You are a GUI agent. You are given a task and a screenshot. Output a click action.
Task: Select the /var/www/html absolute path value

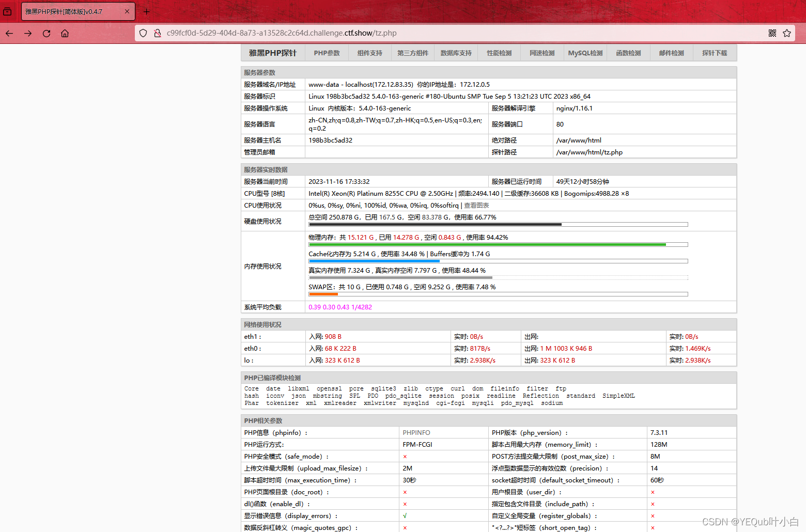click(579, 140)
